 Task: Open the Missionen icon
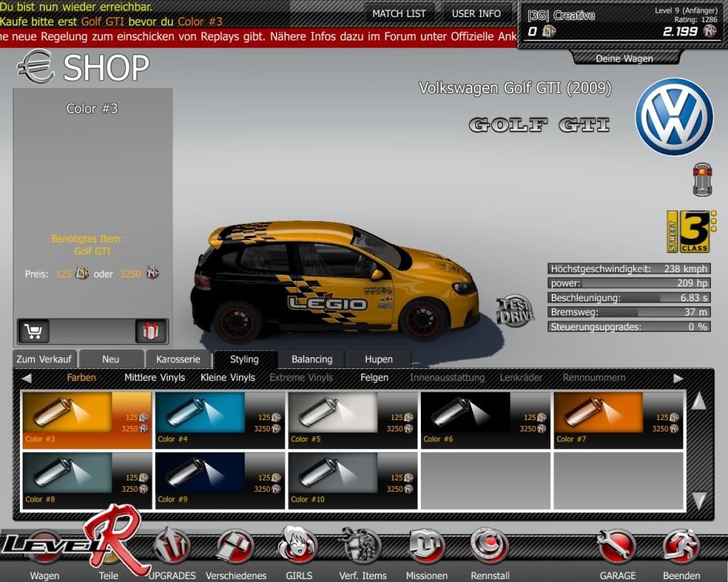click(x=427, y=548)
